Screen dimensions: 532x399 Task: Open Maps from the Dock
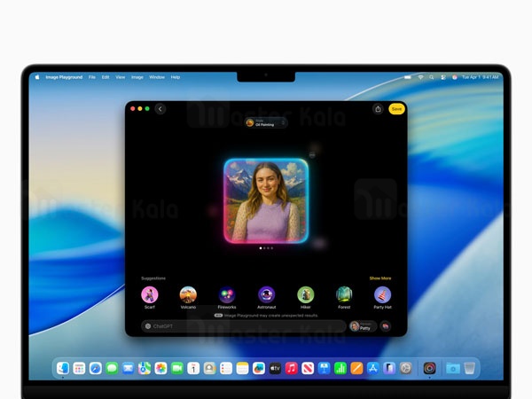coord(145,368)
